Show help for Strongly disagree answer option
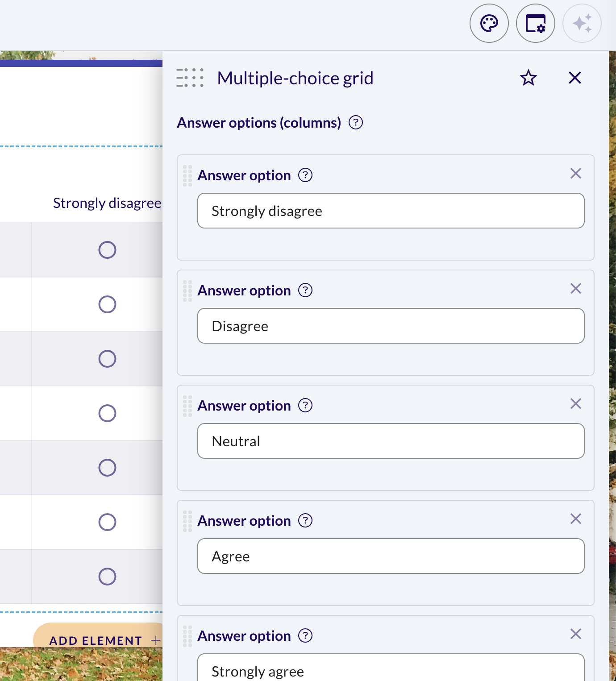This screenshot has height=681, width=616. (x=305, y=175)
